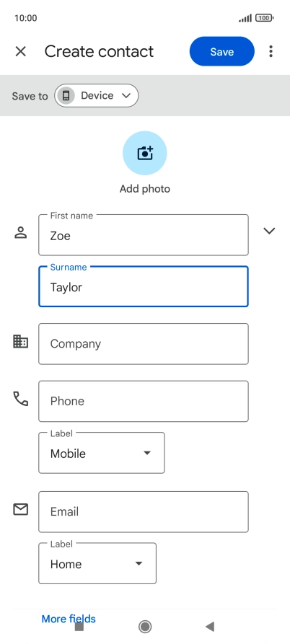Tap the Add photo text label
290x644 pixels.
coord(144,189)
